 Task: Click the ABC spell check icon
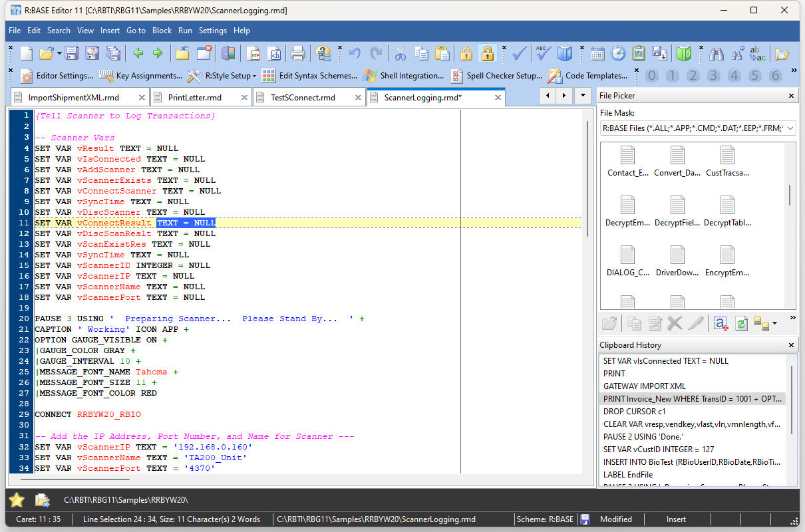pyautogui.click(x=544, y=53)
